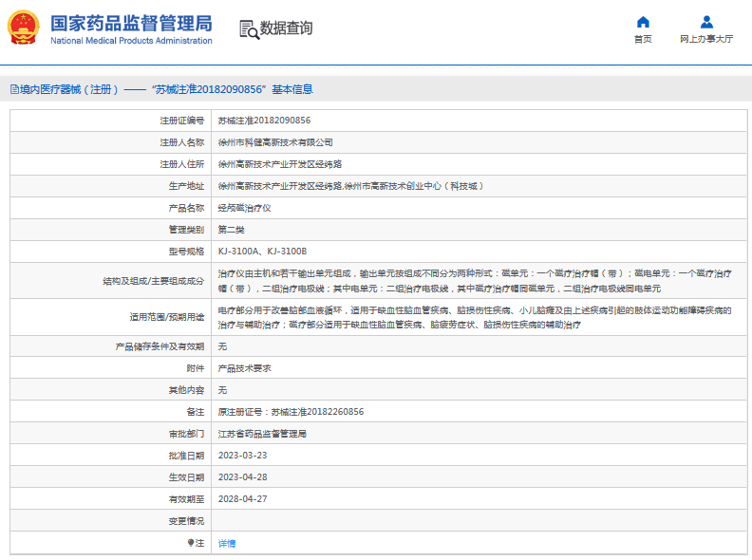
Task: Click the bullet icon beside 注 label
Action: 190,543
